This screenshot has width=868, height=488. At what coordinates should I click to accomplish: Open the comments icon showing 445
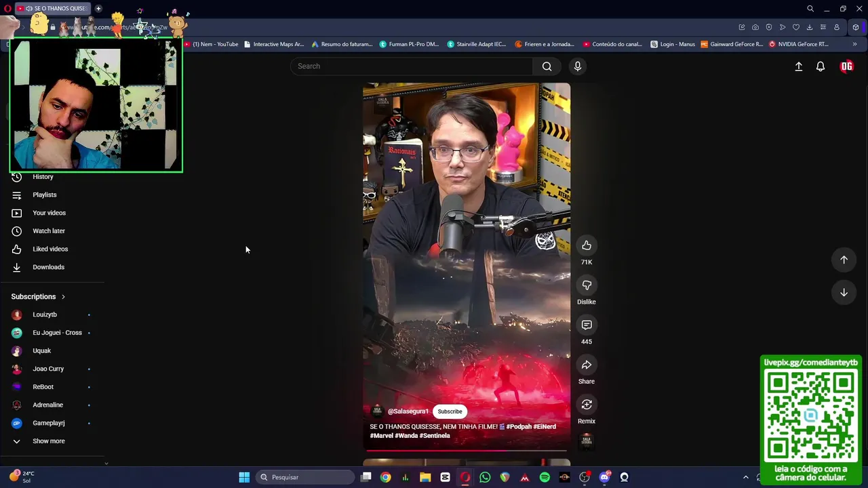(x=587, y=325)
